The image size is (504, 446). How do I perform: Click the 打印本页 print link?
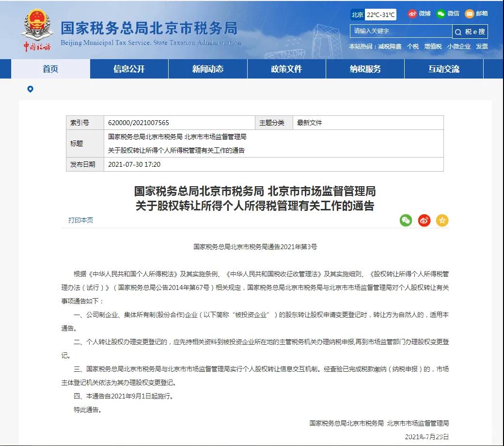point(80,220)
